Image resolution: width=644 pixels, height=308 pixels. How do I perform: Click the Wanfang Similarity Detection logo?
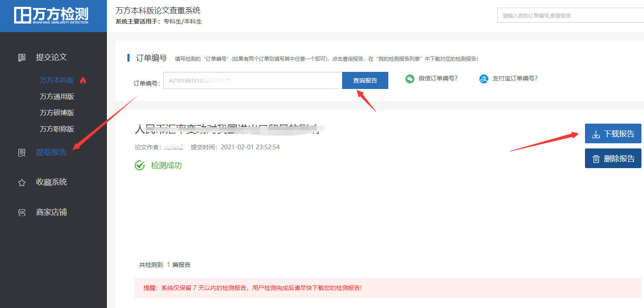(51, 15)
